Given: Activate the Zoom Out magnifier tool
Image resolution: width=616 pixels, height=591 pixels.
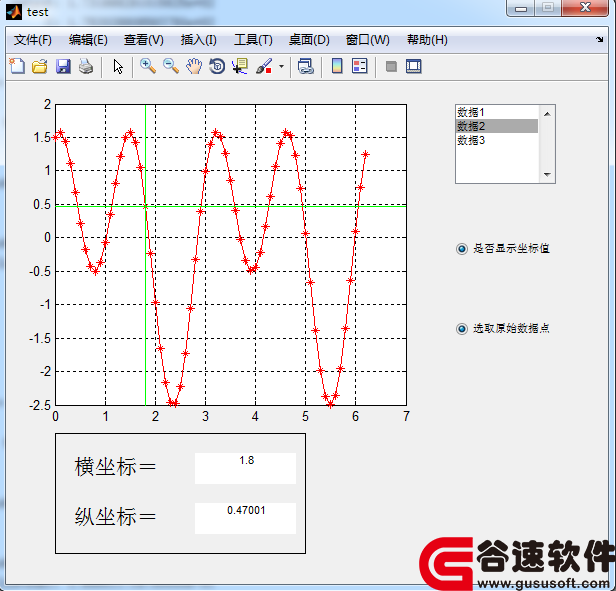Looking at the screenshot, I should click(x=171, y=66).
